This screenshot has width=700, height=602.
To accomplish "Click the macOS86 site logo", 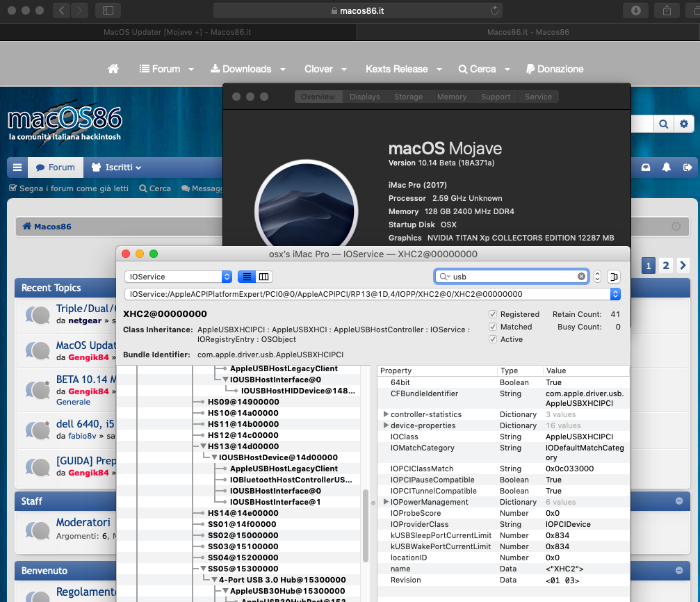I will [x=65, y=122].
